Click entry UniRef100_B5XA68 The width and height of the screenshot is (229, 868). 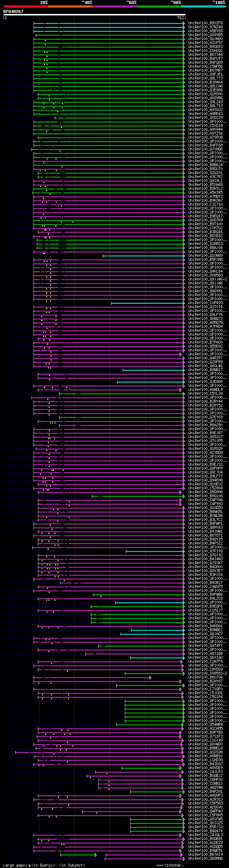tap(205, 185)
